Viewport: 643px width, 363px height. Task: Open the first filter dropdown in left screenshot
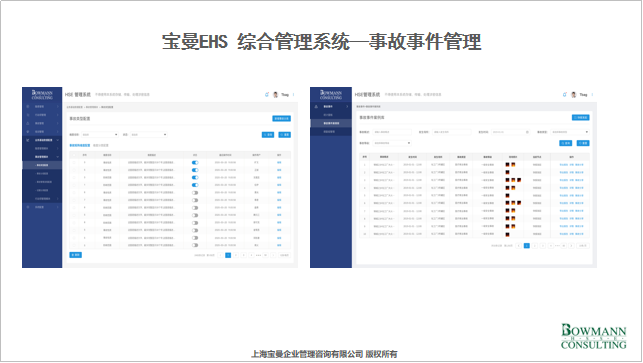click(x=100, y=135)
